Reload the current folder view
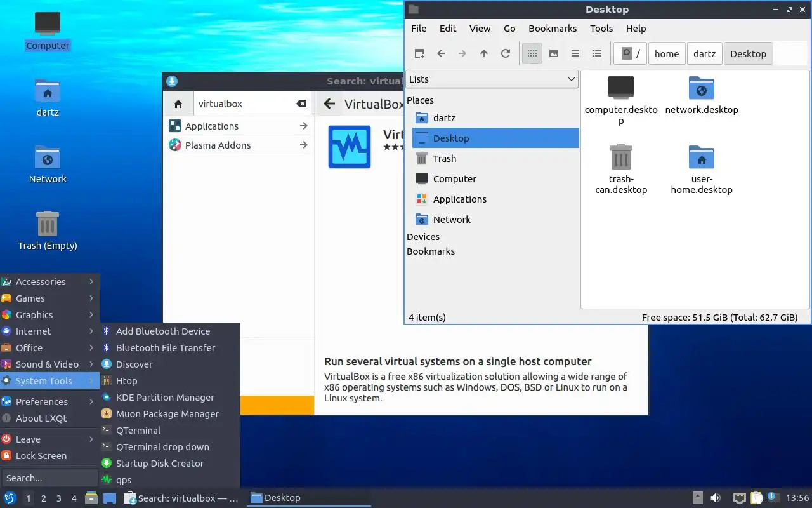The height and width of the screenshot is (508, 812). pos(506,54)
